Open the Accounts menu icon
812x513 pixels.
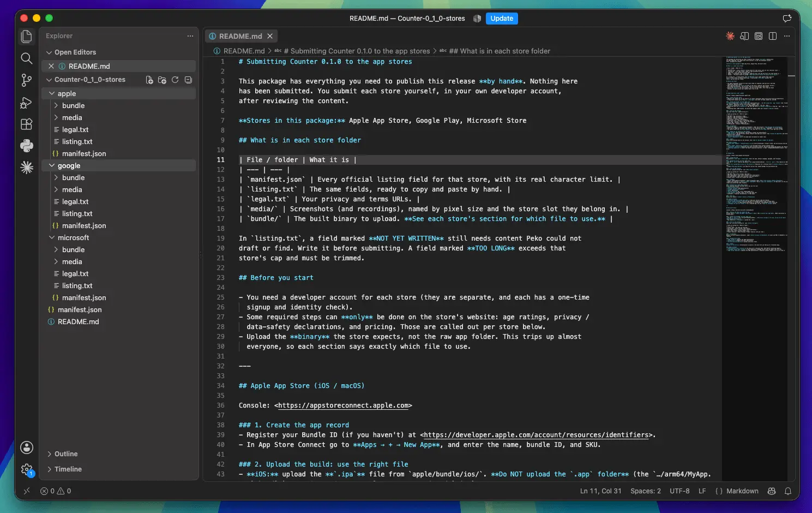[26, 448]
